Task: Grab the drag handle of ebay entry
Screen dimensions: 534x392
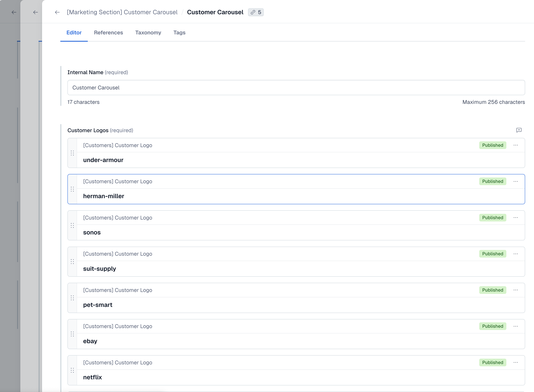Action: click(72, 334)
